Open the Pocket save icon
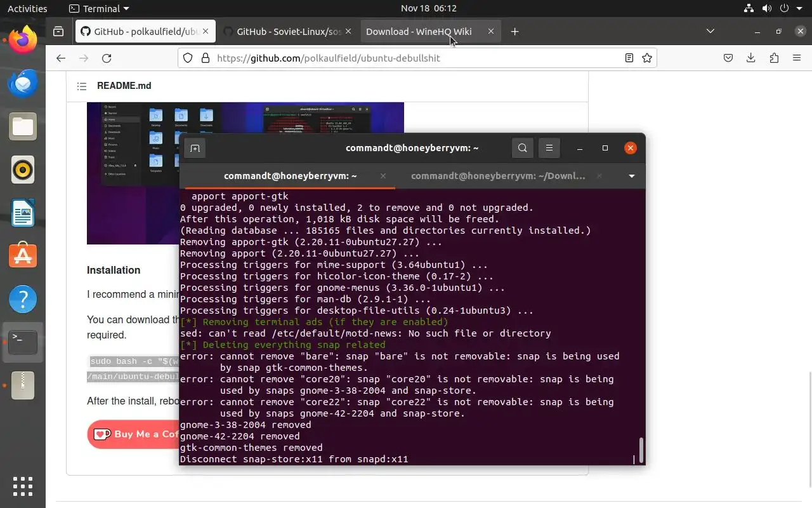812x508 pixels. click(x=728, y=58)
